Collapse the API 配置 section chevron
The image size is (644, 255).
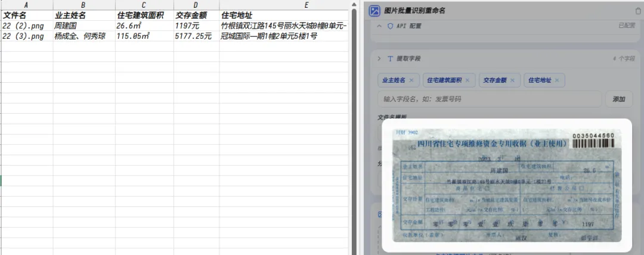pos(379,26)
